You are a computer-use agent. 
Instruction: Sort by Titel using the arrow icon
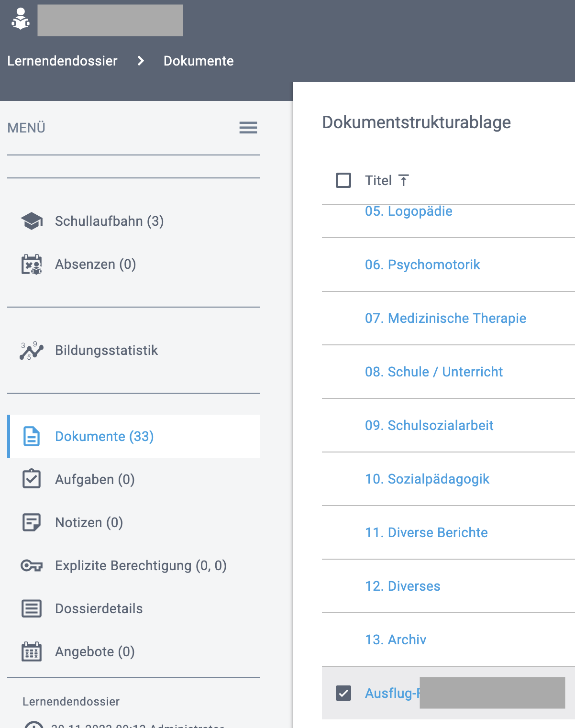(x=404, y=180)
